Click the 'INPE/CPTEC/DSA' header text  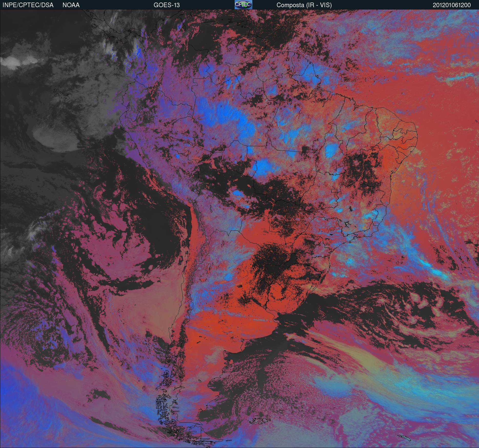coord(28,5)
